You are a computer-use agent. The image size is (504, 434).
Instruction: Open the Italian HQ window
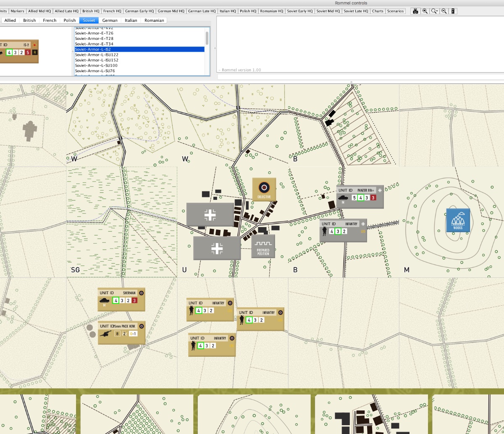click(228, 11)
